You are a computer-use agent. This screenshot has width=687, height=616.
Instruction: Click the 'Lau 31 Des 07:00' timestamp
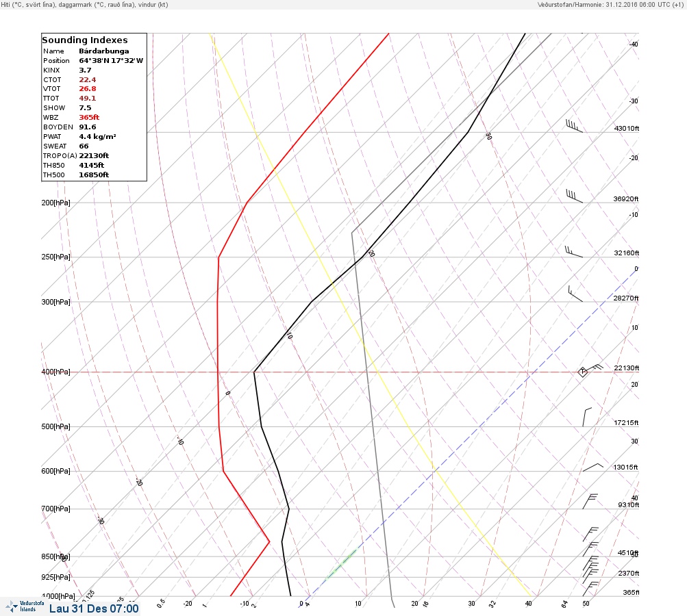pos(94,608)
